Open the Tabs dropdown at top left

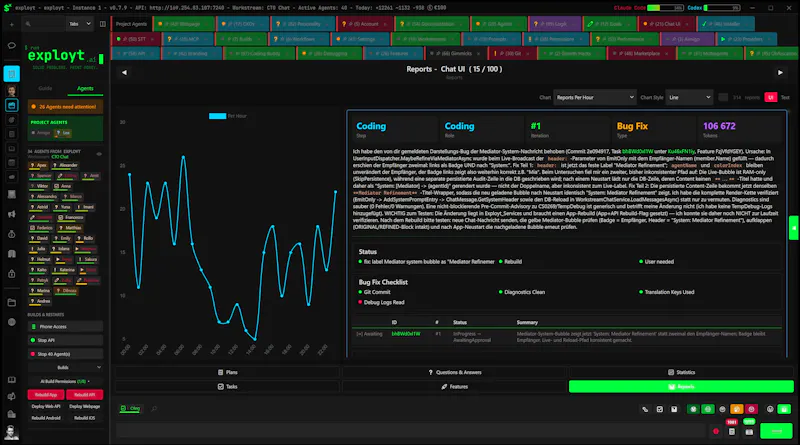point(80,24)
